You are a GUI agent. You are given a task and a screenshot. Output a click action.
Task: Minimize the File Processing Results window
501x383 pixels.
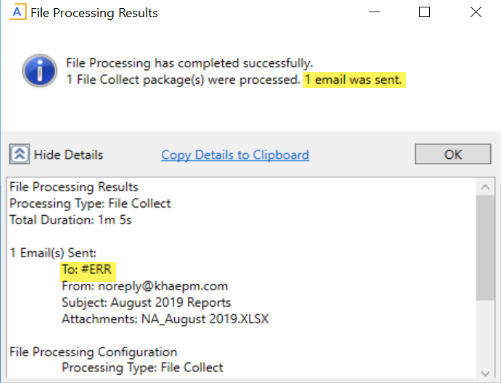[374, 12]
